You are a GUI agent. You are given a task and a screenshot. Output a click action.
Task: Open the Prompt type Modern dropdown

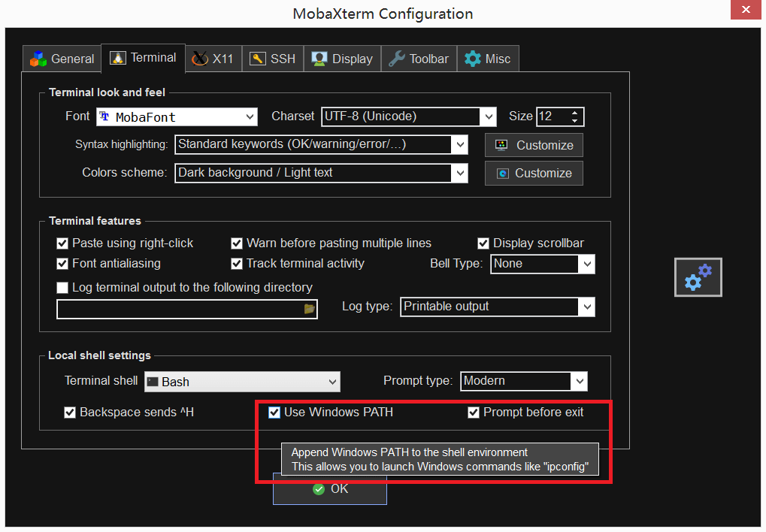coord(524,381)
